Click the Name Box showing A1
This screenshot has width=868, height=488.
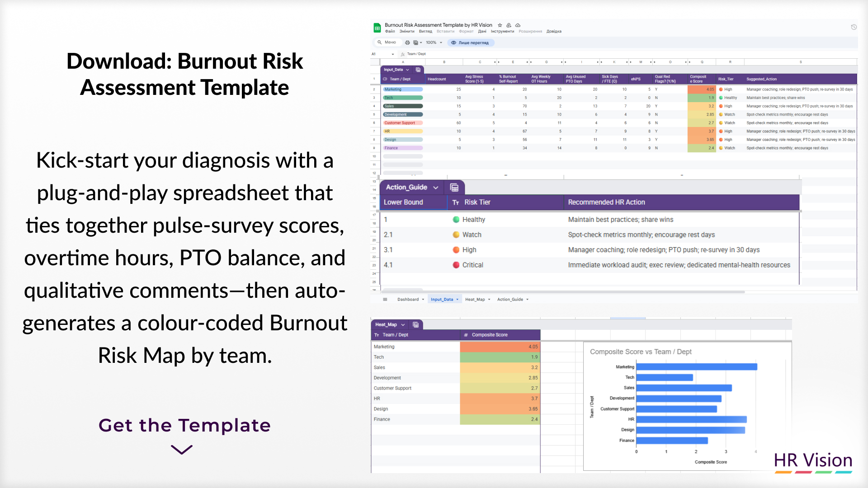click(382, 54)
